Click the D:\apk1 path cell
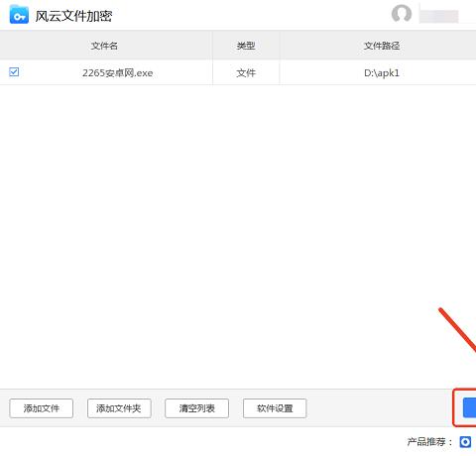The width and height of the screenshot is (476, 456). click(382, 72)
